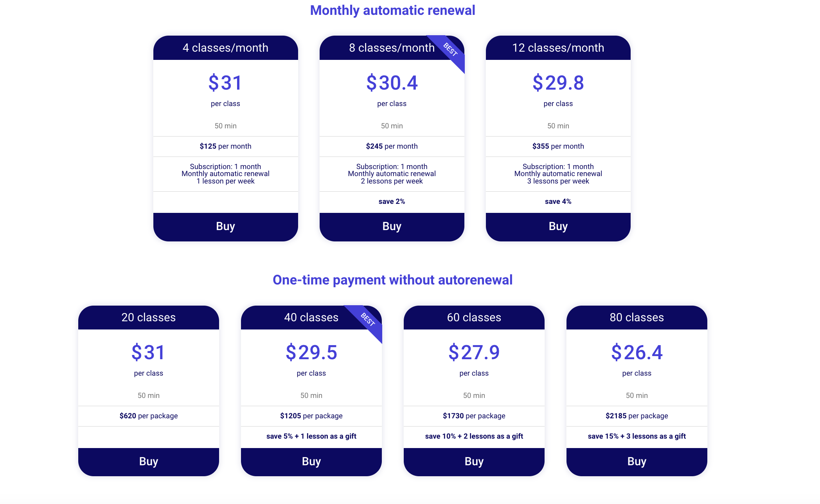The height and width of the screenshot is (504, 820).
Task: Click the $30.4 per class price
Action: [x=392, y=83]
